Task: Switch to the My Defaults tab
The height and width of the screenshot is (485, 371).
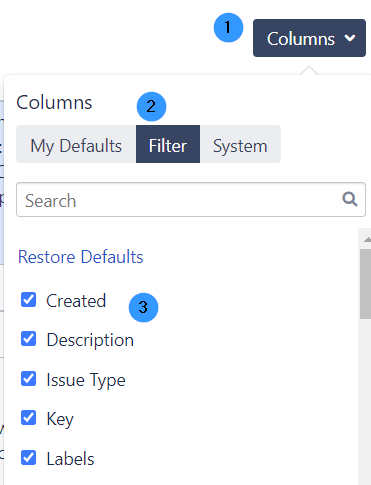Action: coord(76,144)
